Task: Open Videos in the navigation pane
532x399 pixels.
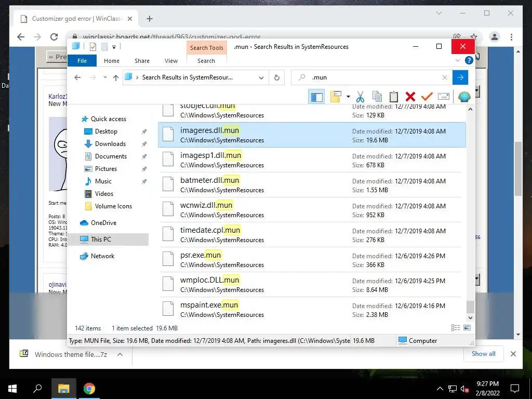Action: [104, 194]
